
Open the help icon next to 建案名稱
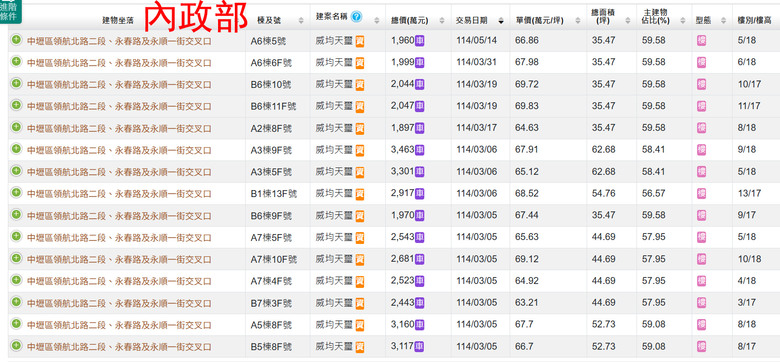[356, 17]
